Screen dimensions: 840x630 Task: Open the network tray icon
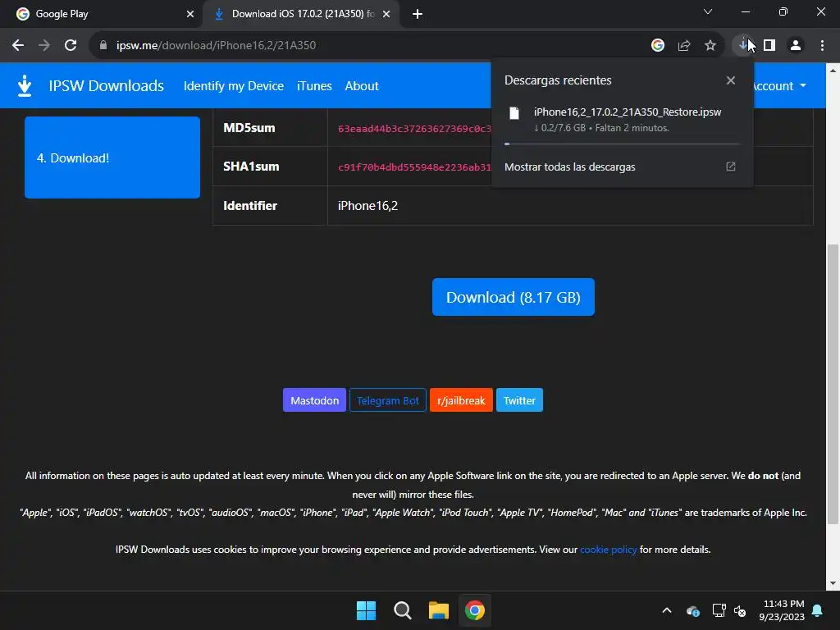(719, 610)
